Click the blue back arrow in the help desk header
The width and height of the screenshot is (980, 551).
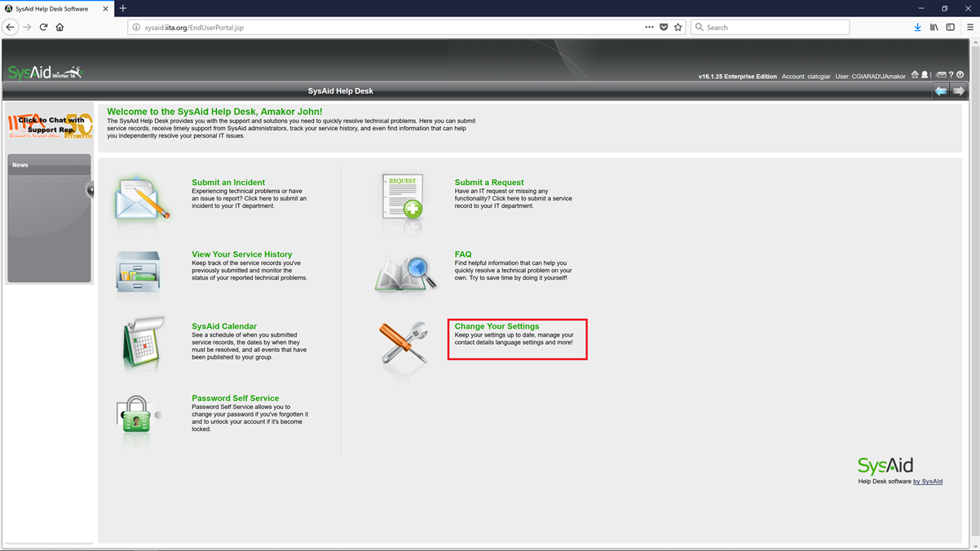[942, 90]
